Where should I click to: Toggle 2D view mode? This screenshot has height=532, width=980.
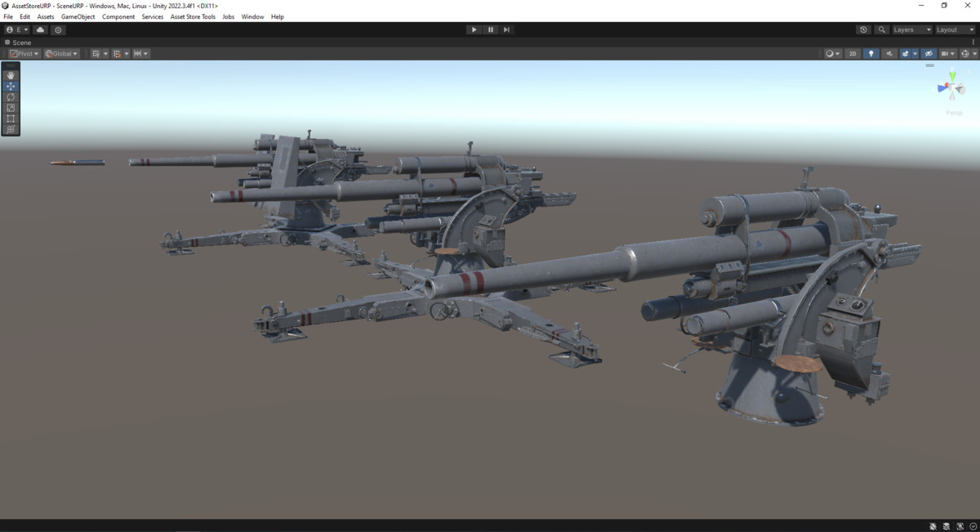853,53
